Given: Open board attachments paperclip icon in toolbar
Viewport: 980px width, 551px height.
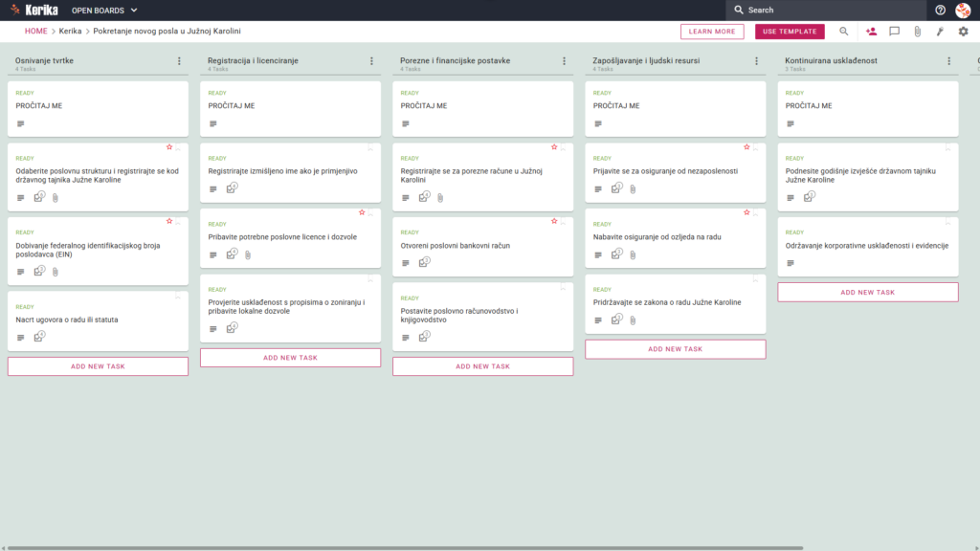Looking at the screenshot, I should click(918, 32).
